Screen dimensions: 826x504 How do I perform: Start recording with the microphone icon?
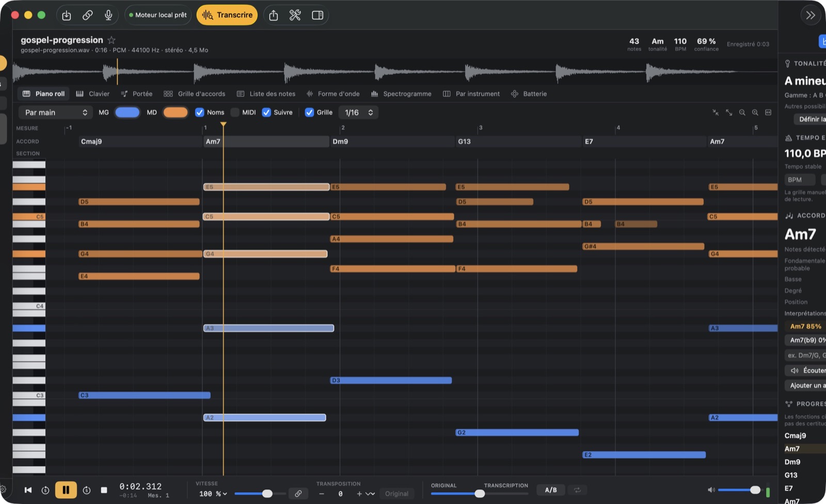pyautogui.click(x=108, y=15)
